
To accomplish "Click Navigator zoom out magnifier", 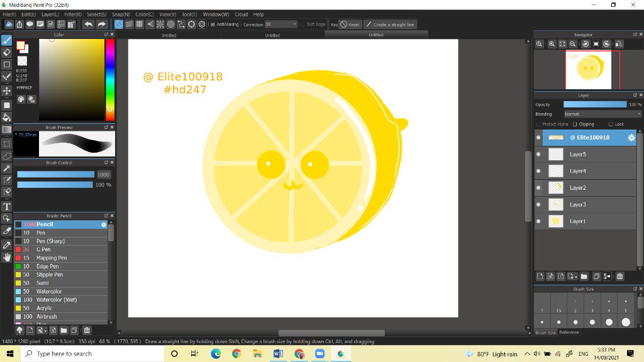I will pos(572,44).
